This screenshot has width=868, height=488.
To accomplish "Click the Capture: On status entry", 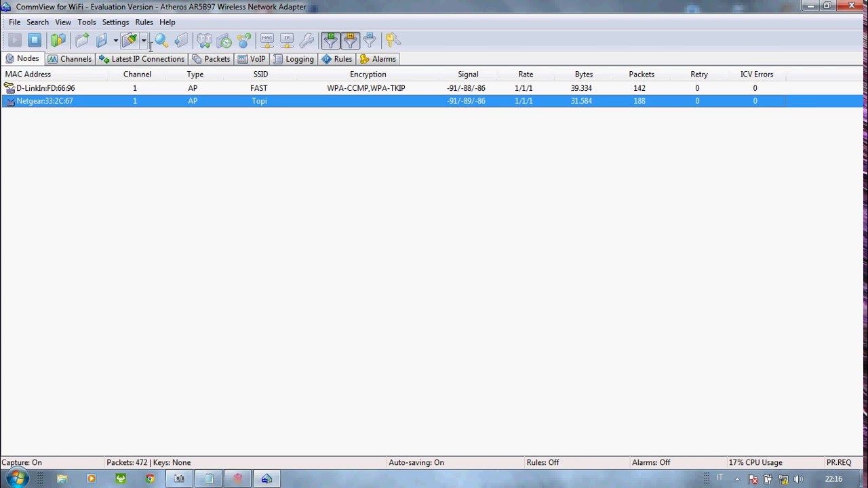I will (x=22, y=462).
